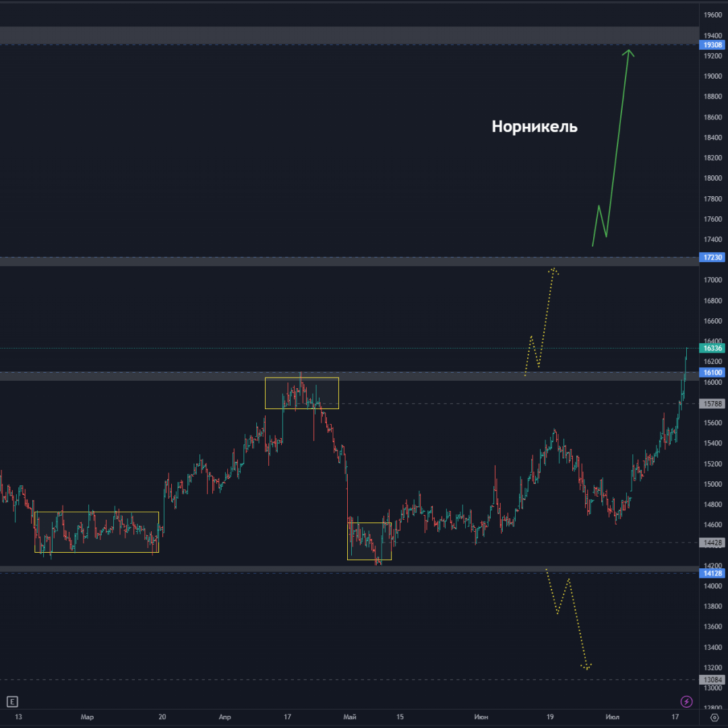Click the blue 17230 price level label
This screenshot has height=728, width=728.
coord(712,257)
